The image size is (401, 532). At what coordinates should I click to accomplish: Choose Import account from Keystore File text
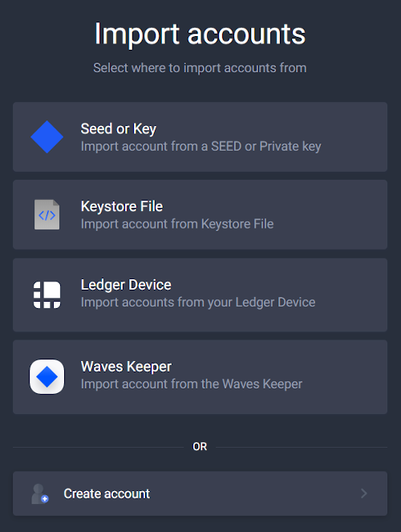pos(177,224)
